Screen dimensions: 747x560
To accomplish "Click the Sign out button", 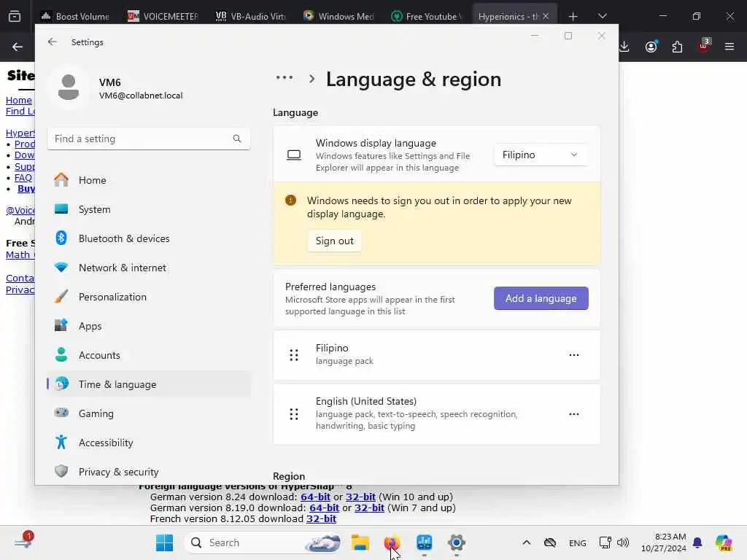I will 334,241.
